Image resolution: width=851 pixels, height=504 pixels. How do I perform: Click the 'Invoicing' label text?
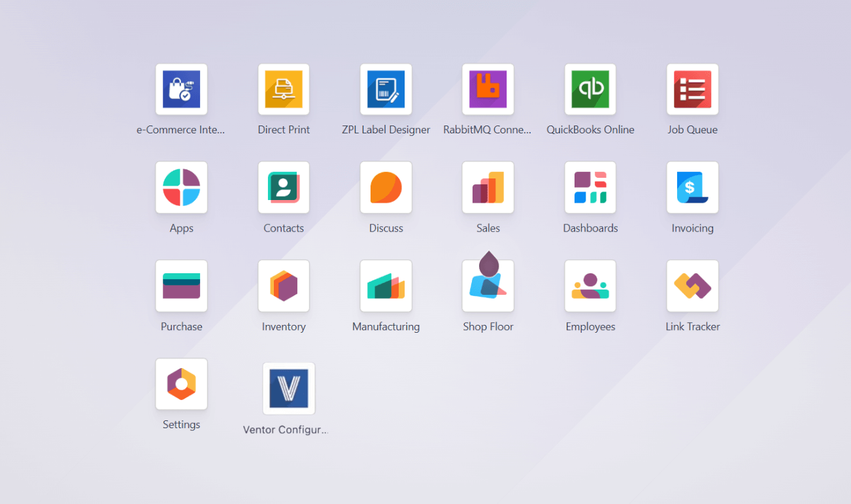tap(692, 228)
